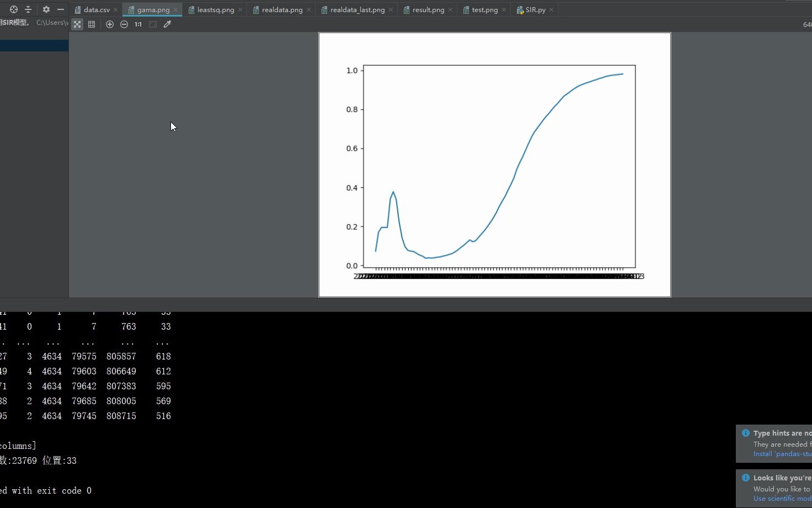Close the leastsq.png tab
The height and width of the screenshot is (508, 812).
pos(240,10)
